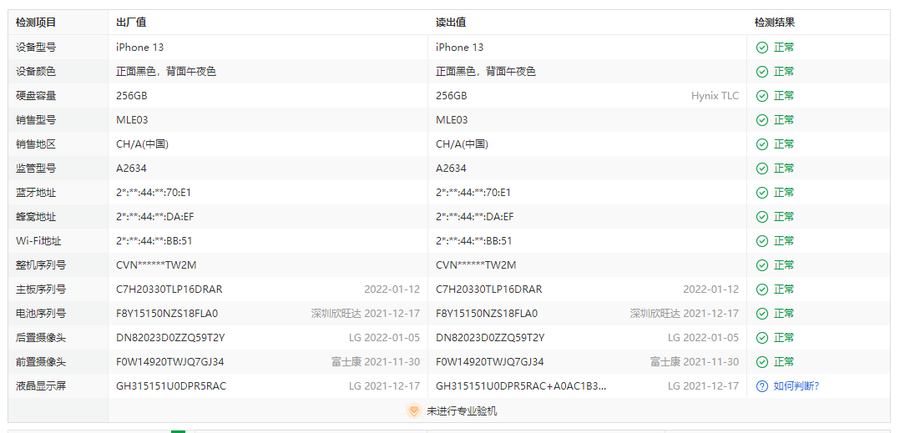Click the green check icon in 蜂窝地址 row
Image resolution: width=900 pixels, height=433 pixels.
[x=762, y=216]
